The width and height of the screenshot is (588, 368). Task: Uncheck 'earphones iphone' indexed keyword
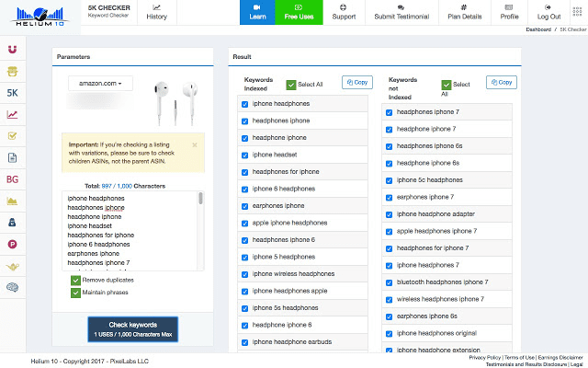245,206
